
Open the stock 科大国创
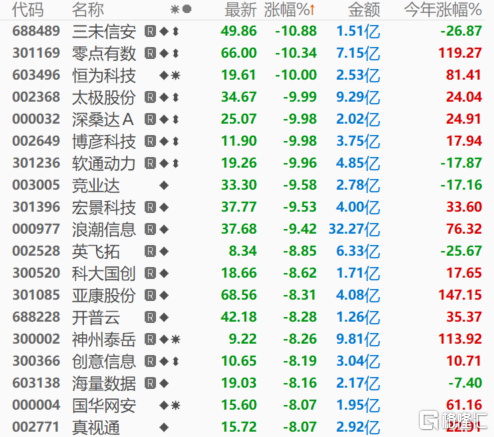coord(104,273)
